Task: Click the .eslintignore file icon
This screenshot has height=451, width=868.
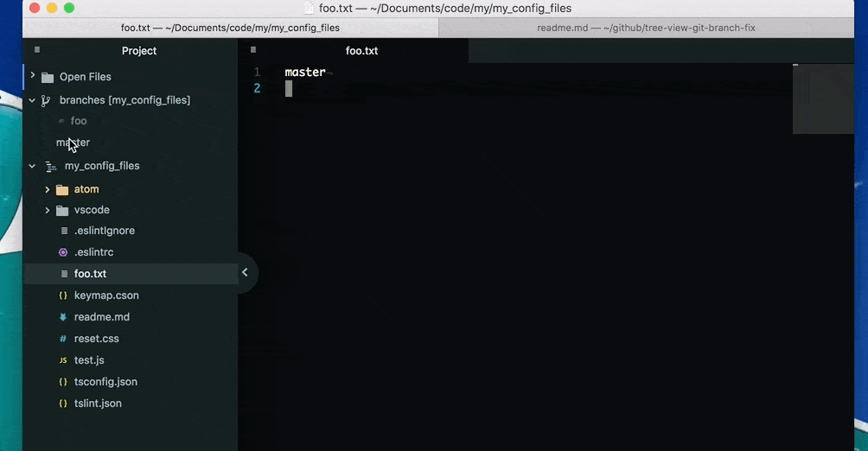Action: click(64, 231)
